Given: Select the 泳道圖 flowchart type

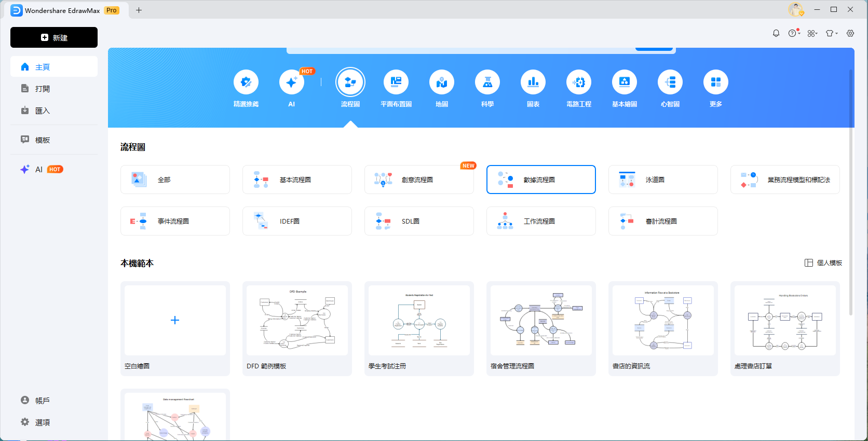Looking at the screenshot, I should click(662, 180).
